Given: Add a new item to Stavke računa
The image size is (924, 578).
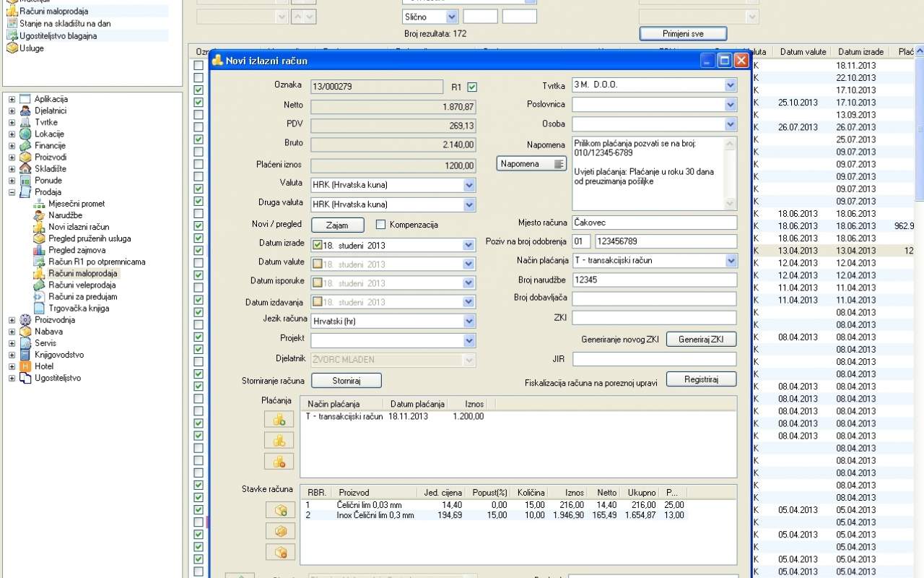Looking at the screenshot, I should coord(280,510).
